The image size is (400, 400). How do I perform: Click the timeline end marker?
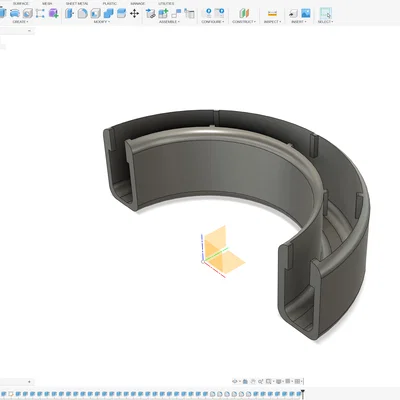[303, 393]
